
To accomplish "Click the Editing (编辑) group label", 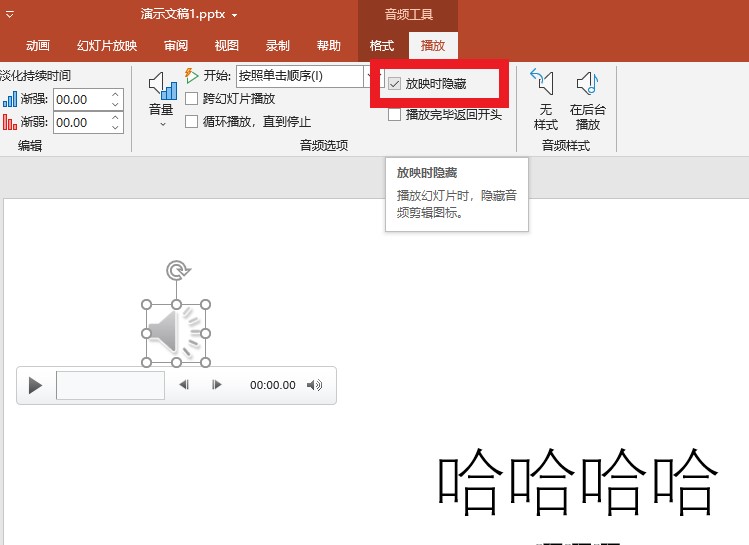I will pos(30,145).
